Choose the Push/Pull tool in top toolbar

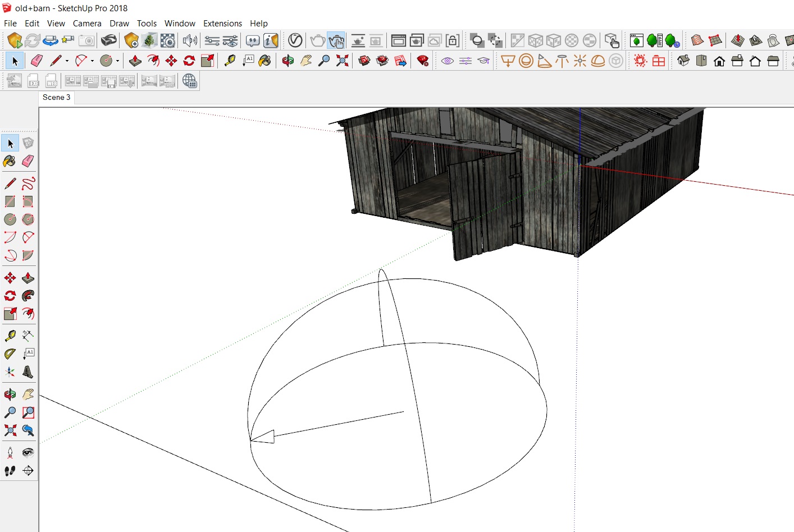coord(135,61)
